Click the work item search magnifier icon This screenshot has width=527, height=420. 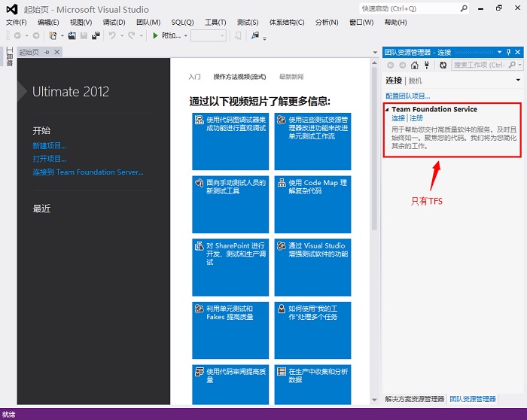(512, 65)
